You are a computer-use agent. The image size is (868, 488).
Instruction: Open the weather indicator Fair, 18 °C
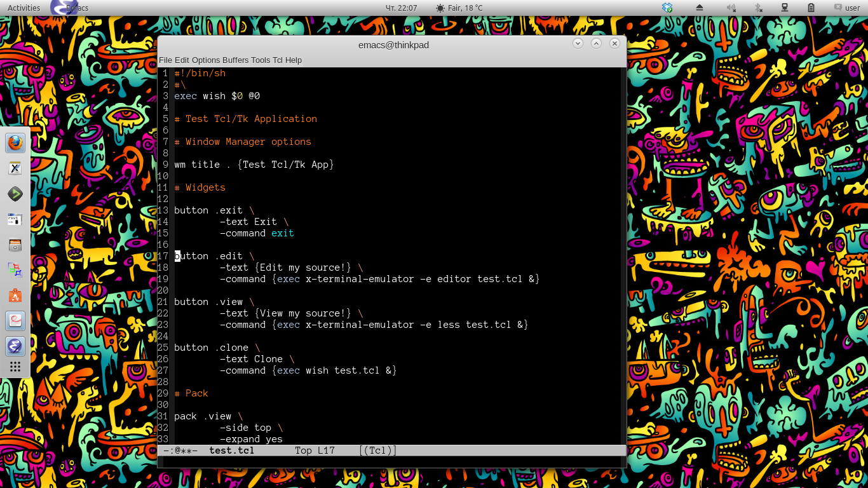pos(459,8)
